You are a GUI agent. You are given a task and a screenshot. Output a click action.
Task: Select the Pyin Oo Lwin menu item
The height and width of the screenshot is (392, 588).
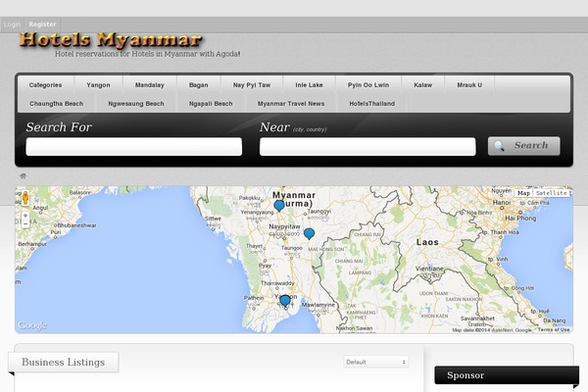(368, 85)
